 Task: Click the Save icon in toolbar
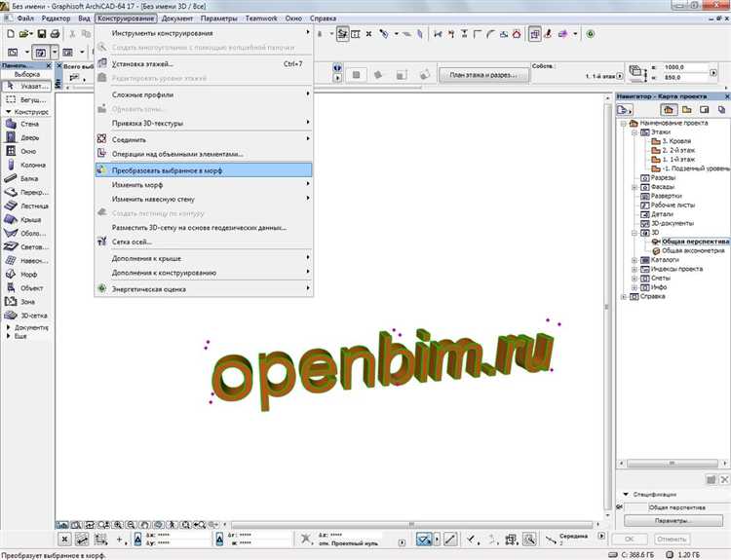[x=42, y=34]
